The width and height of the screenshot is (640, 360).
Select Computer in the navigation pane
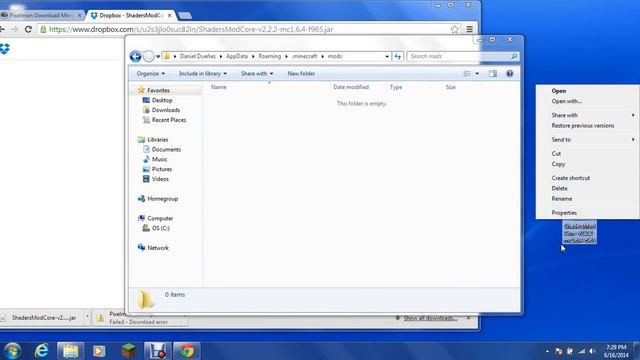160,218
